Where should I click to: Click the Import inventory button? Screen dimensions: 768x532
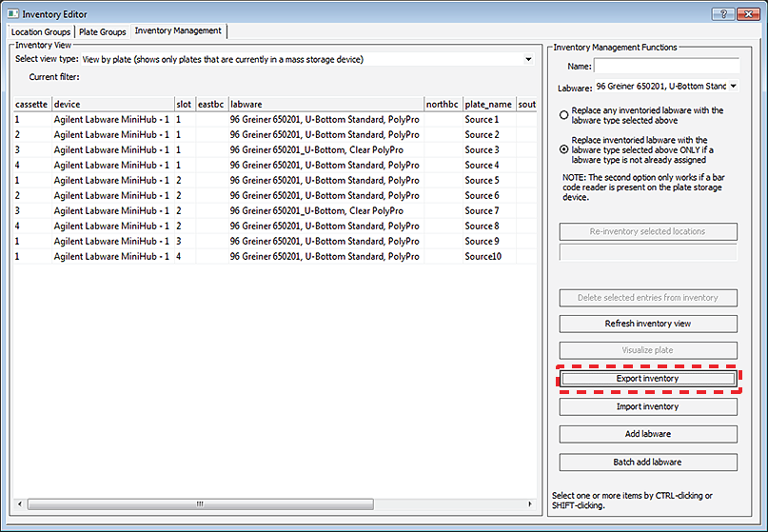(x=648, y=406)
